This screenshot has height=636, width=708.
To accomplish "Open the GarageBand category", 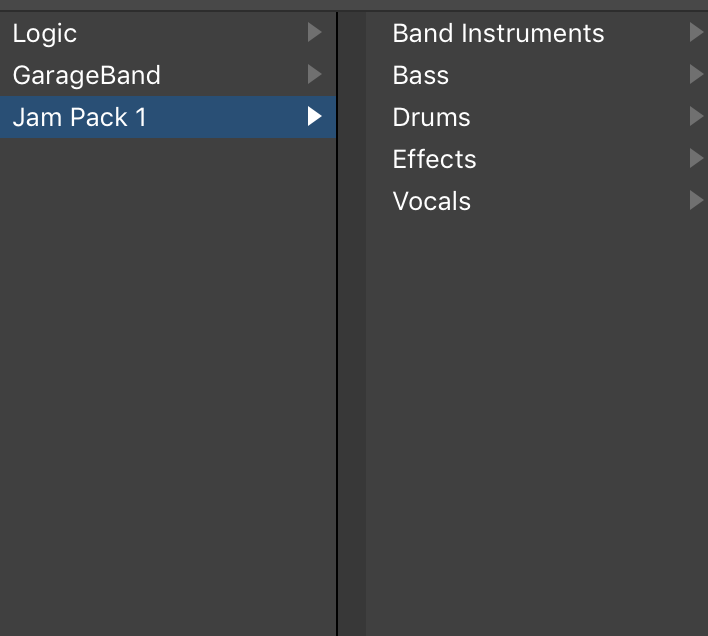I will (x=86, y=75).
